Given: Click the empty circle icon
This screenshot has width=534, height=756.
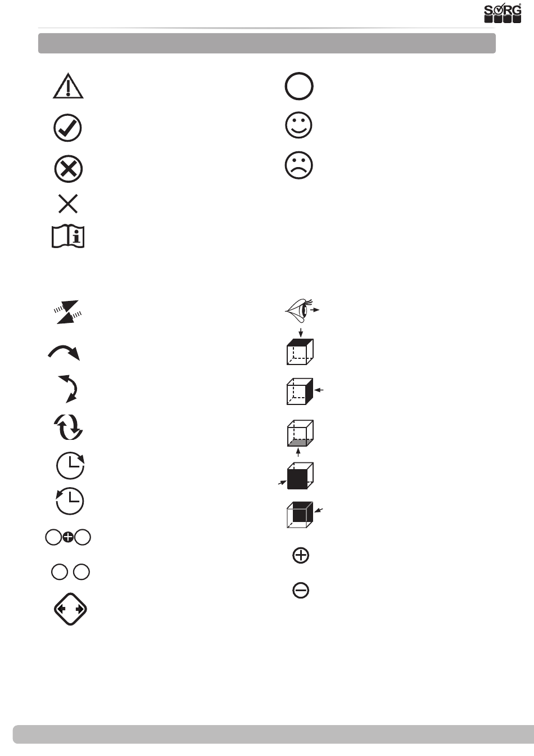Looking at the screenshot, I should 299,87.
